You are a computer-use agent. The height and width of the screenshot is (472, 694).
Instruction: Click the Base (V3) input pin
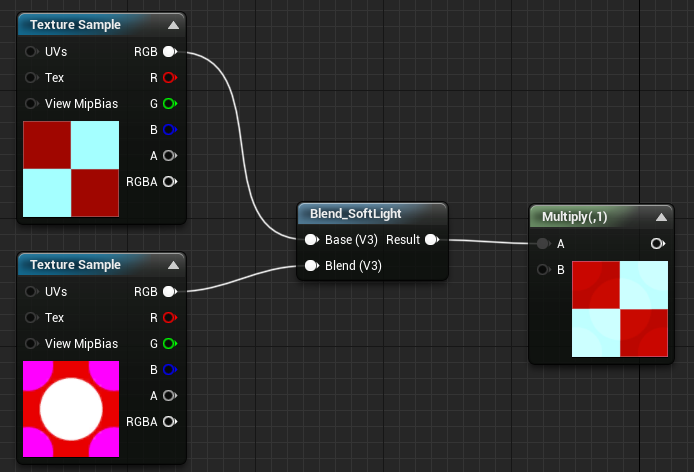point(312,240)
